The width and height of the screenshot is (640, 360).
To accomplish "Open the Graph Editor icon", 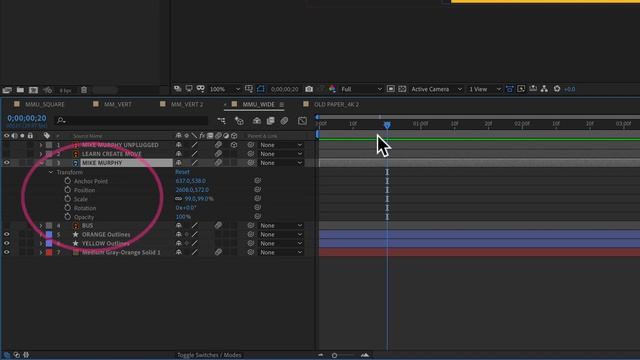I will click(x=302, y=120).
